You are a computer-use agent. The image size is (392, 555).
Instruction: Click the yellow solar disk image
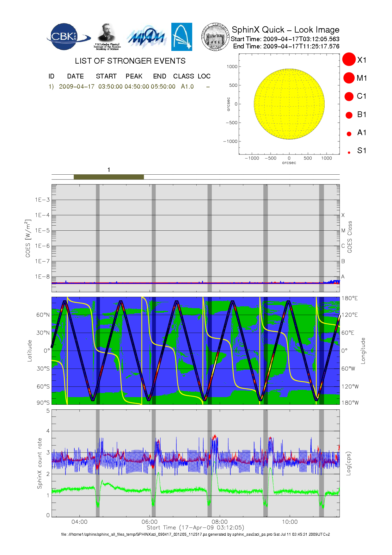point(289,104)
